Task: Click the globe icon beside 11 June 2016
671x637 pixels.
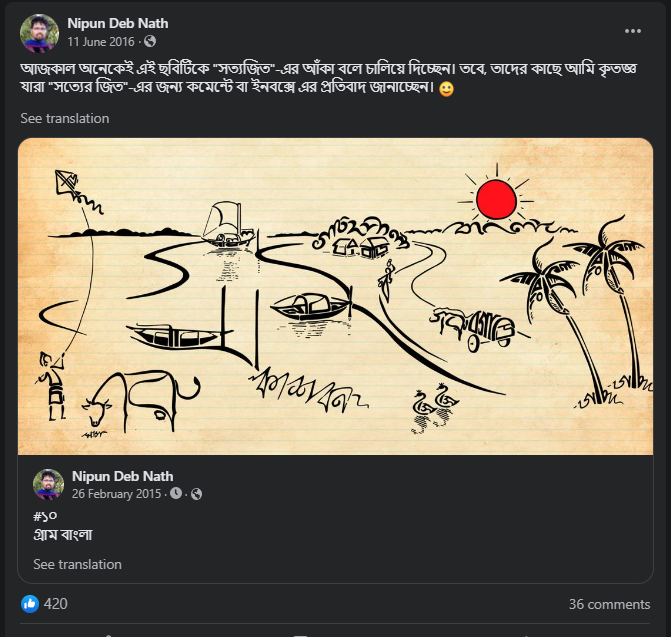Action: pyautogui.click(x=150, y=42)
